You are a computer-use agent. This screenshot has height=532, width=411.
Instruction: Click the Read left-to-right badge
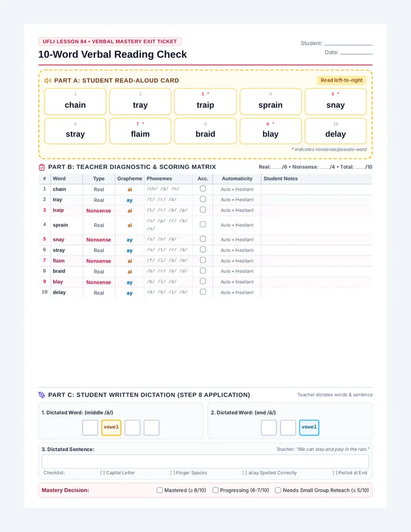pos(341,80)
